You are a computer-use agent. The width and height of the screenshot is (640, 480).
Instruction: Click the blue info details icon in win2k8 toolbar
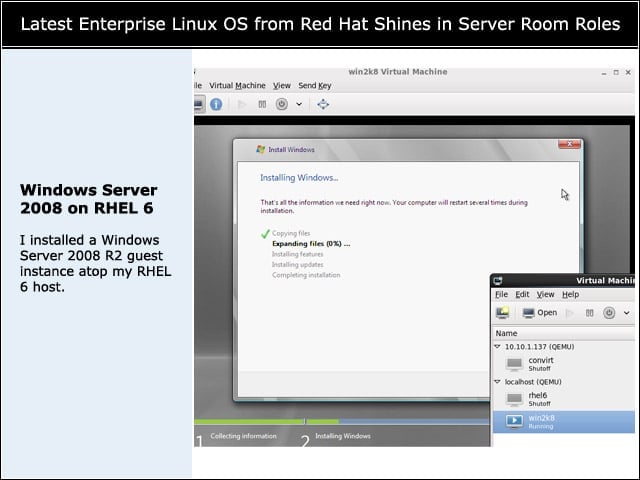coord(216,104)
